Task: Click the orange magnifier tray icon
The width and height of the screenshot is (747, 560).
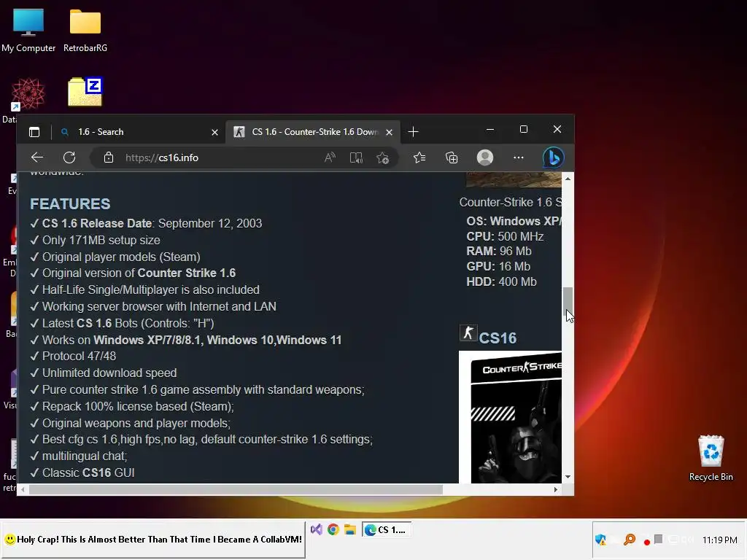Action: (630, 540)
